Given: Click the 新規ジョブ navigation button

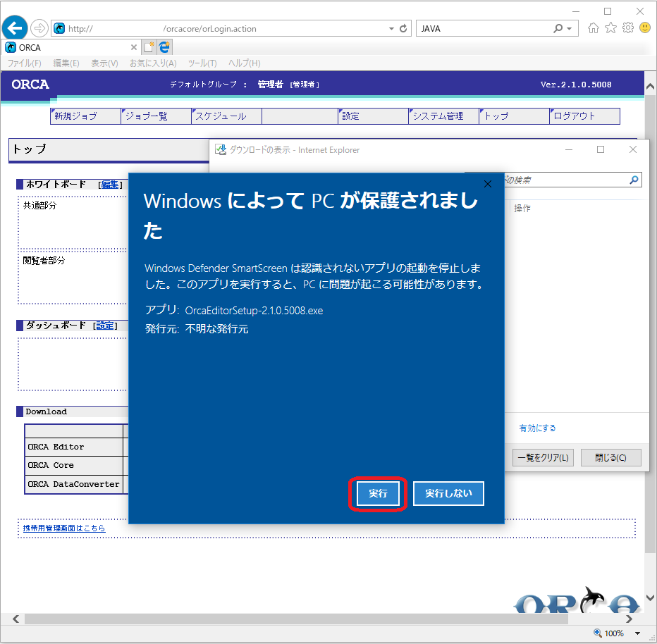Looking at the screenshot, I should pyautogui.click(x=85, y=116).
